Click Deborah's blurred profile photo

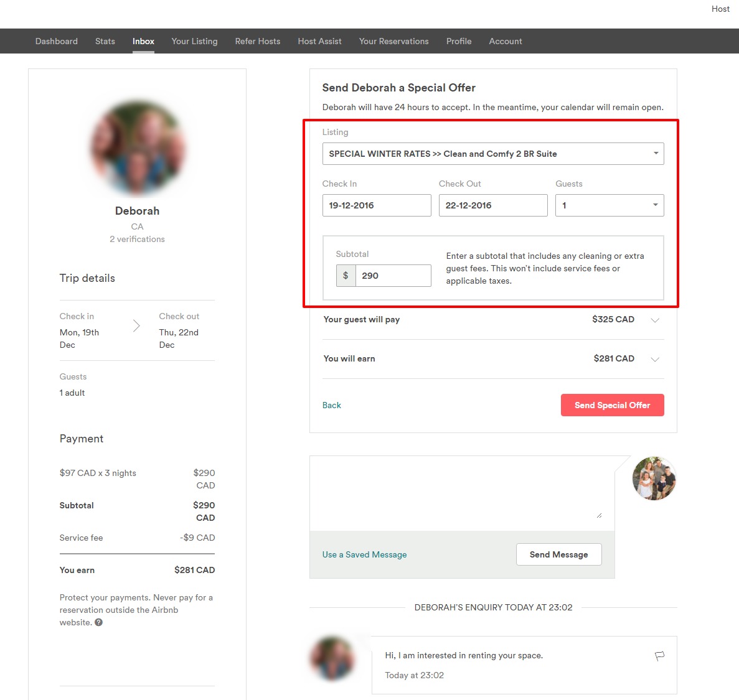pyautogui.click(x=138, y=148)
